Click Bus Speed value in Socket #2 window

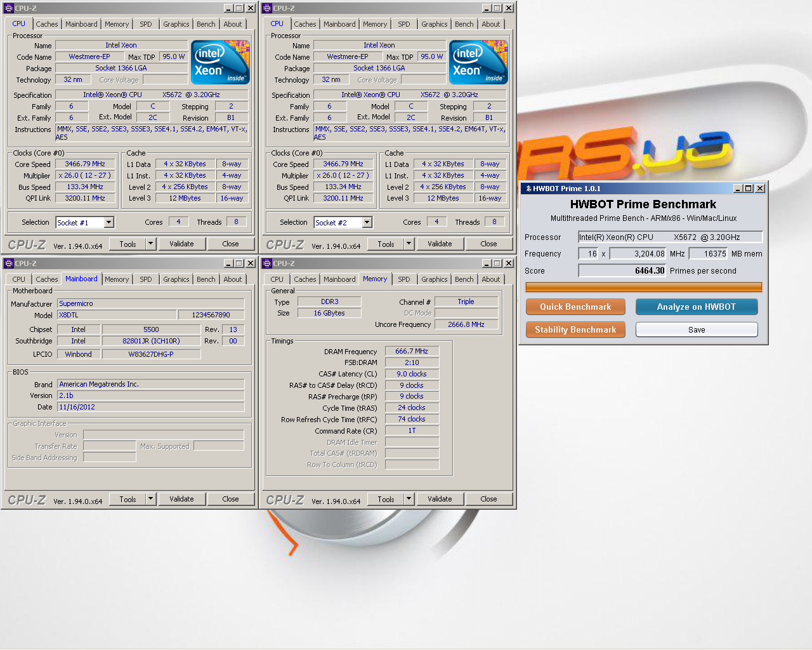[343, 187]
